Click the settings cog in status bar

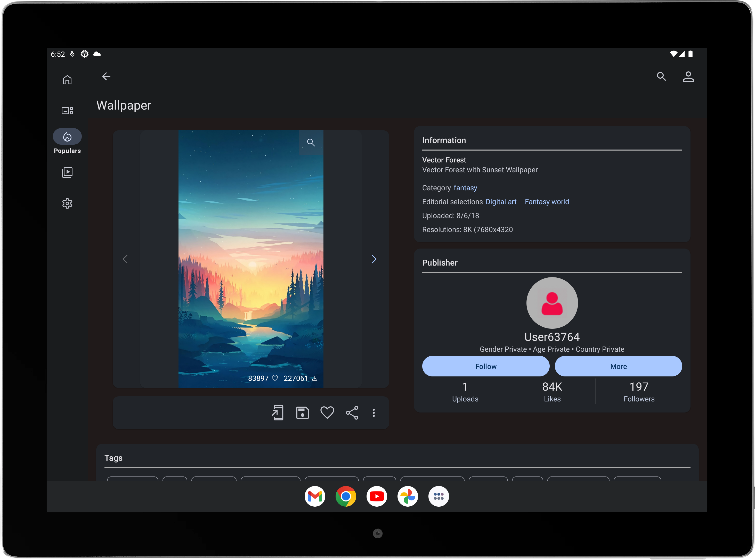(x=84, y=54)
